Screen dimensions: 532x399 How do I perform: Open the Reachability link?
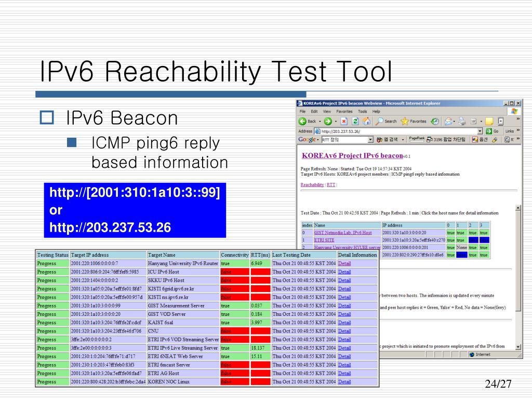[312, 185]
